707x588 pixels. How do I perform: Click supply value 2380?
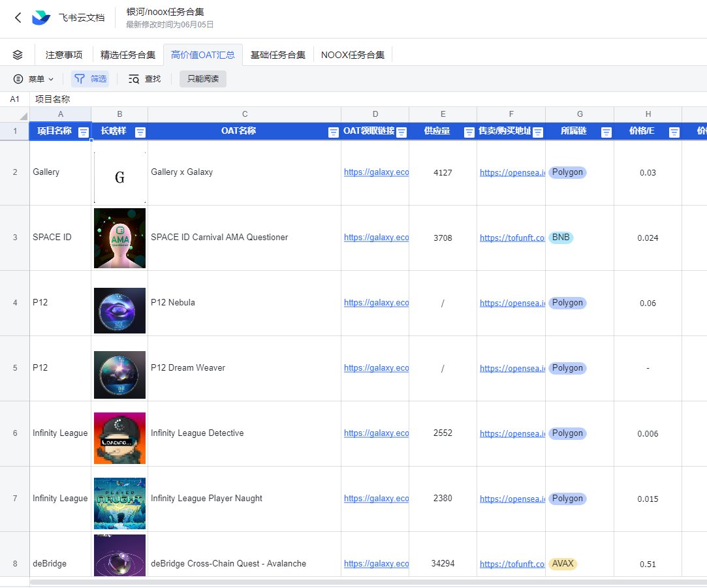[x=443, y=499]
